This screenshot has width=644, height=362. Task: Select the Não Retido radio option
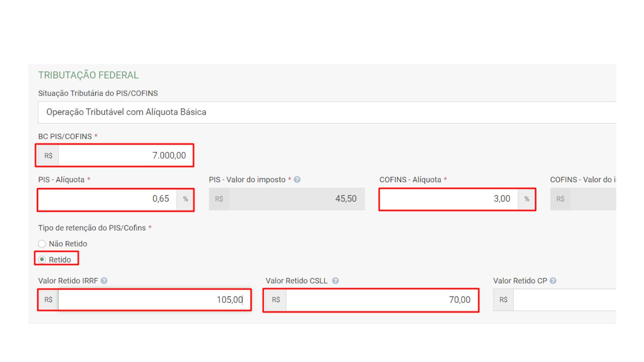[42, 244]
